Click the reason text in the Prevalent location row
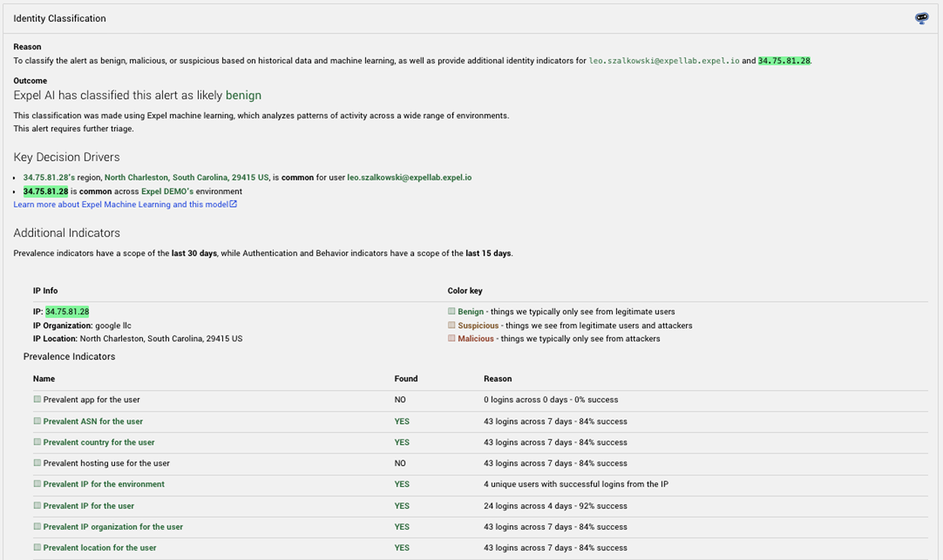This screenshot has width=943, height=560. pos(556,547)
